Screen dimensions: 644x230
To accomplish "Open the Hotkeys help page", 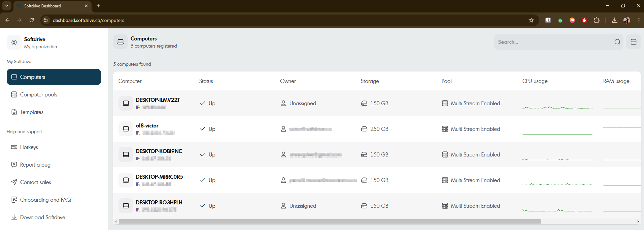I will click(54, 147).
